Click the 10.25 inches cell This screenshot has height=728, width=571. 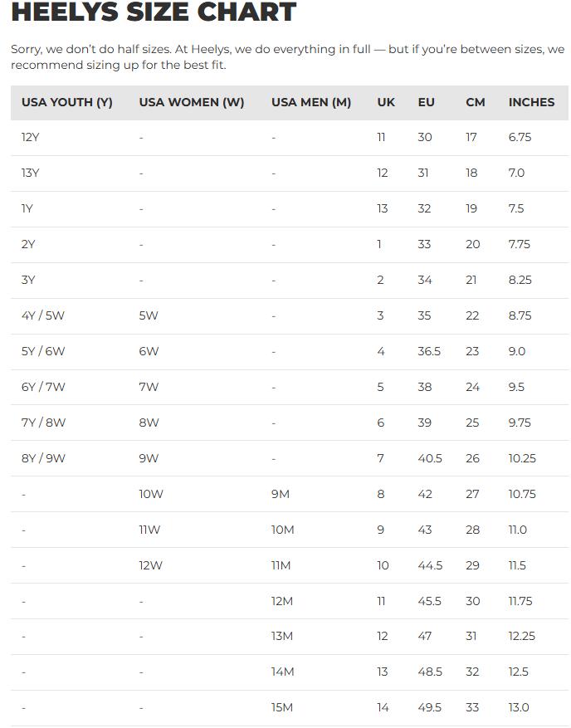tap(522, 458)
